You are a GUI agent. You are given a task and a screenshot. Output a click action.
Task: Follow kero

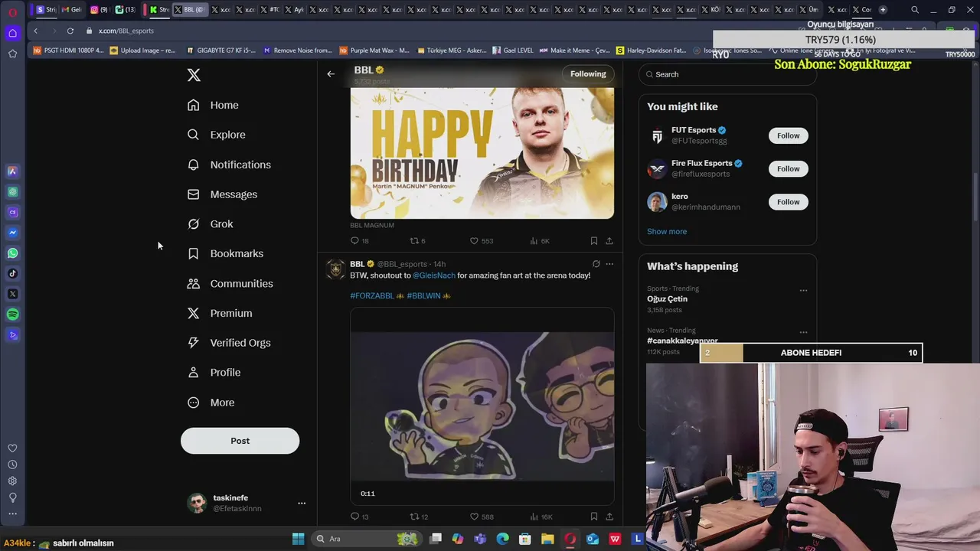pyautogui.click(x=788, y=202)
